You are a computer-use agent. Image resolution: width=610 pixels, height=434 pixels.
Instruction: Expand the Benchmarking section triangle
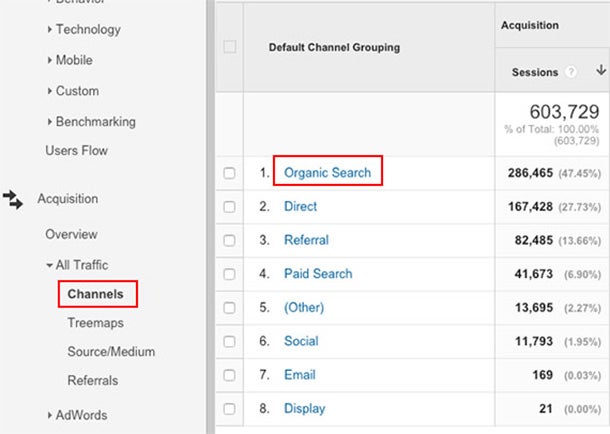49,121
